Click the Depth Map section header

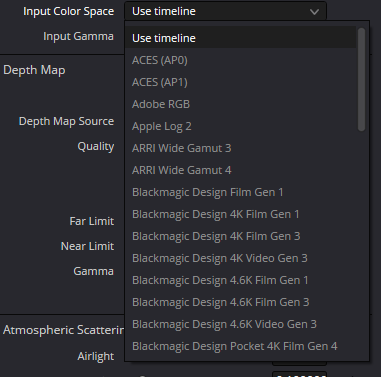coord(34,70)
